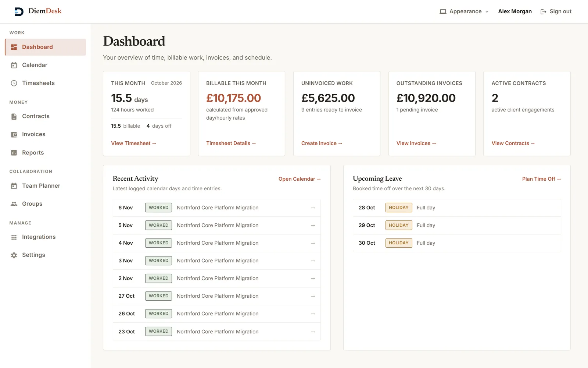Viewport: 588px width, 368px height.
Task: Click the HOLIDAY badge on 30 Oct
Action: point(399,243)
